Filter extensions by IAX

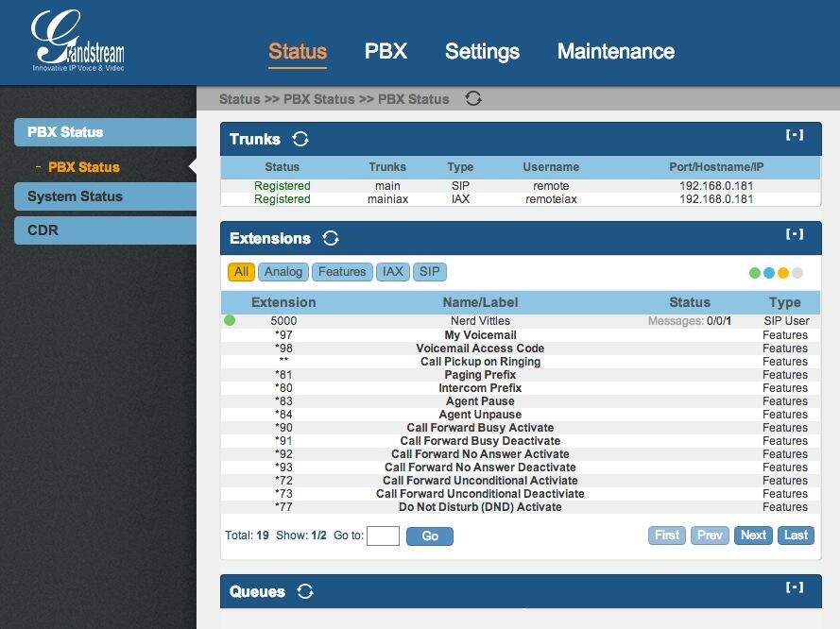[x=393, y=271]
